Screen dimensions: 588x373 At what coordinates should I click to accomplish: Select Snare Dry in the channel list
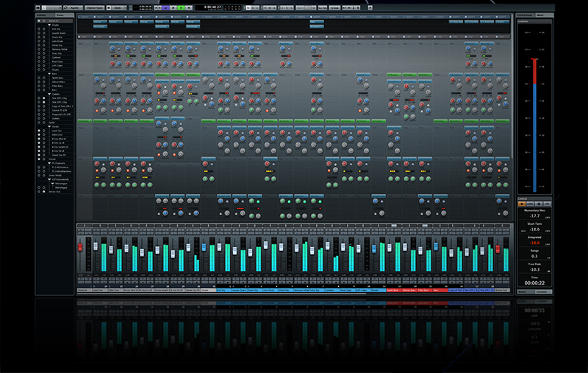pos(57,37)
